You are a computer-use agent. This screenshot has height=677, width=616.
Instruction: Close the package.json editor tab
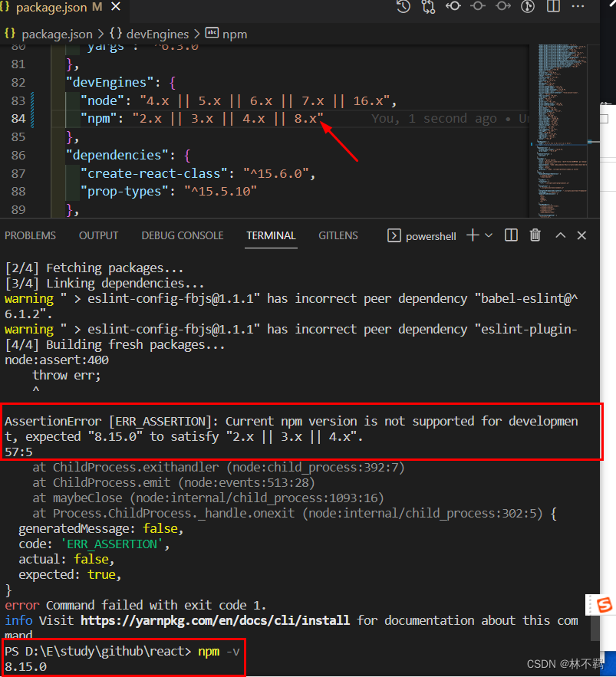click(116, 6)
